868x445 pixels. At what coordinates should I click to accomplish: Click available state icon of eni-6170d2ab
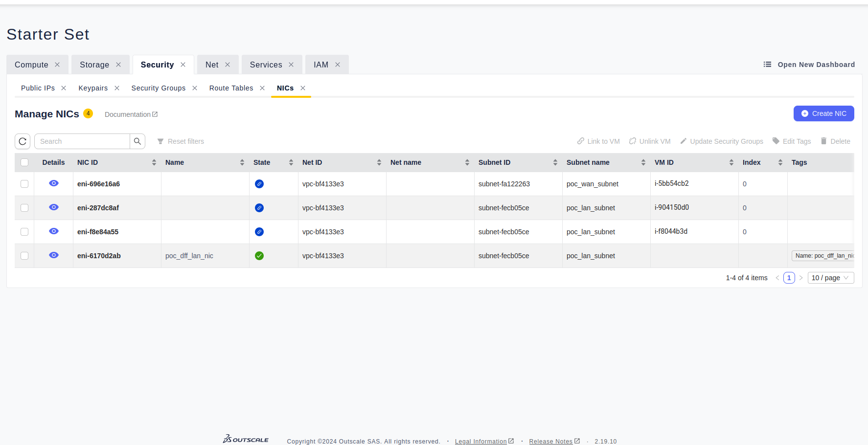(x=259, y=256)
